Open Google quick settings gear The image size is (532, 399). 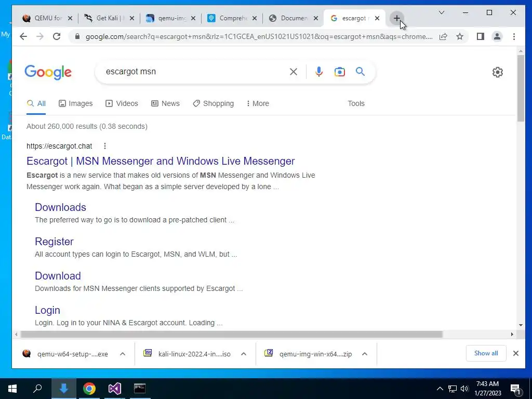497,72
